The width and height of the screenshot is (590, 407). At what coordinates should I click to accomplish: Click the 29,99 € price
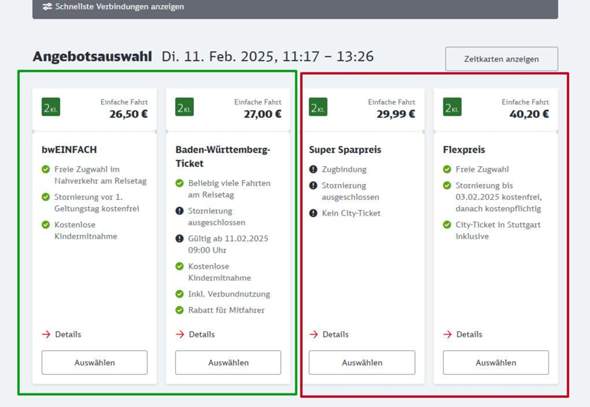(x=396, y=114)
